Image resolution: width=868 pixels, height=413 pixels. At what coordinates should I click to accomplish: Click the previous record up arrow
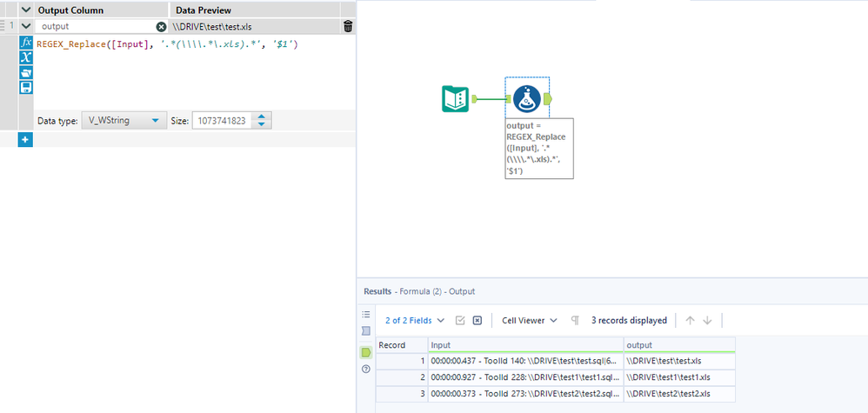pos(690,320)
